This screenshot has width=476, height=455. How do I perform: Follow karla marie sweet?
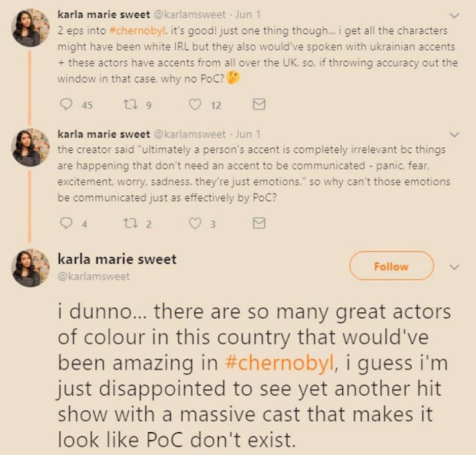(x=391, y=266)
